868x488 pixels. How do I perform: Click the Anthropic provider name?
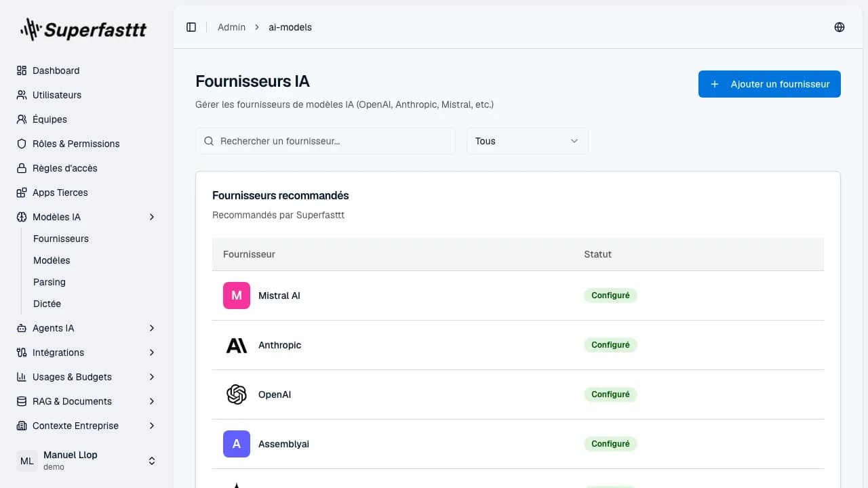point(279,345)
